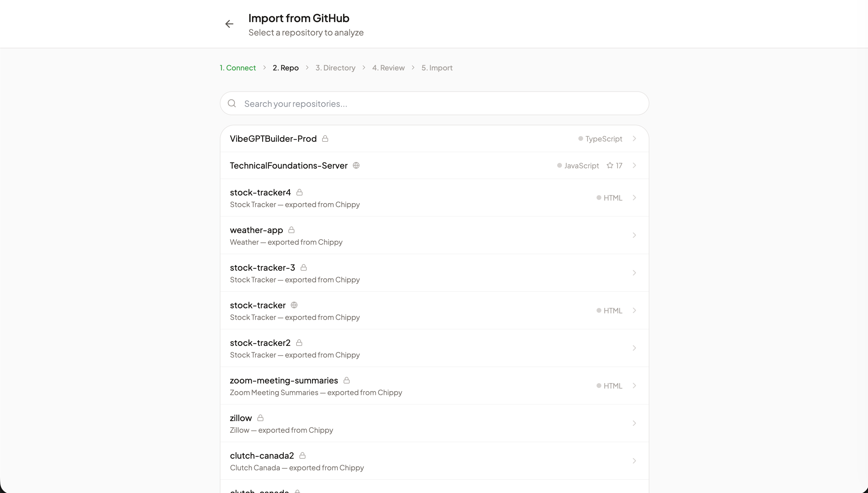Open zillow via its right chevron
The width and height of the screenshot is (868, 493).
[x=634, y=423]
